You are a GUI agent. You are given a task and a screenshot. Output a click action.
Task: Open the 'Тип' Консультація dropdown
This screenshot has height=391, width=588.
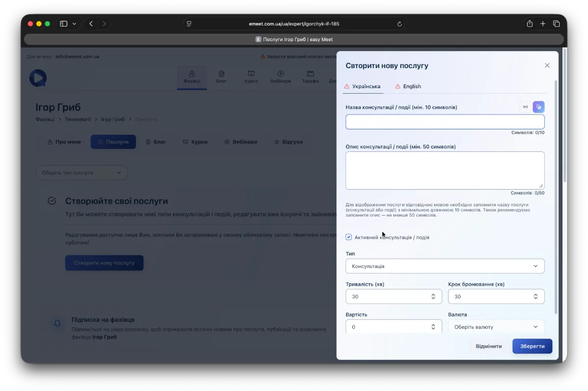coord(444,266)
